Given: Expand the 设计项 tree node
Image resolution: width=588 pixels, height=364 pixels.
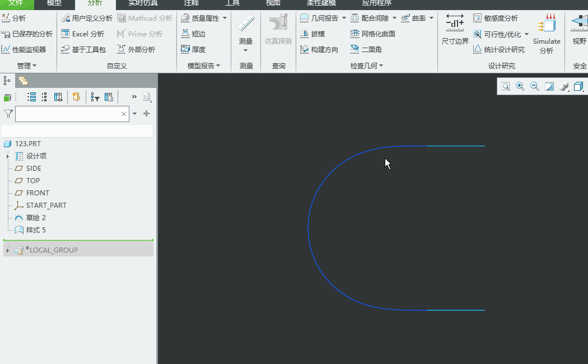Looking at the screenshot, I should pos(7,156).
